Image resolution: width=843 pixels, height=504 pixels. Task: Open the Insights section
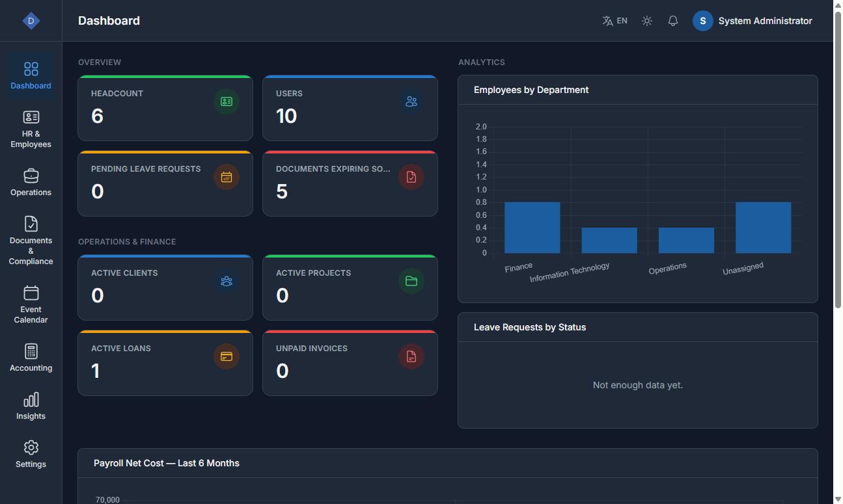pyautogui.click(x=31, y=406)
